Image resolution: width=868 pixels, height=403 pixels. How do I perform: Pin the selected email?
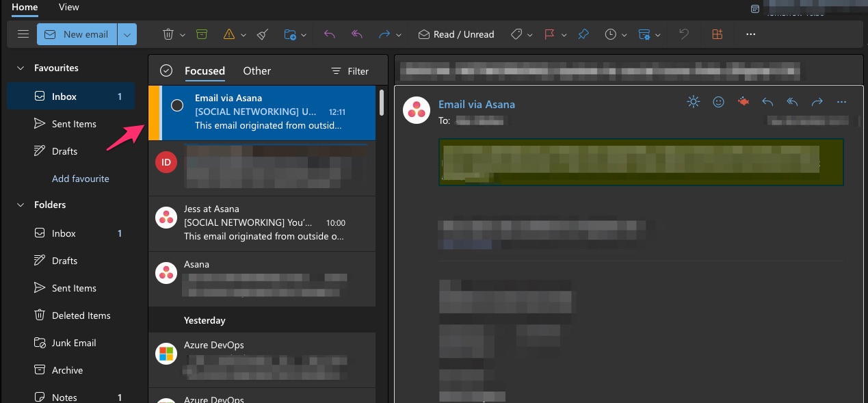(x=583, y=34)
